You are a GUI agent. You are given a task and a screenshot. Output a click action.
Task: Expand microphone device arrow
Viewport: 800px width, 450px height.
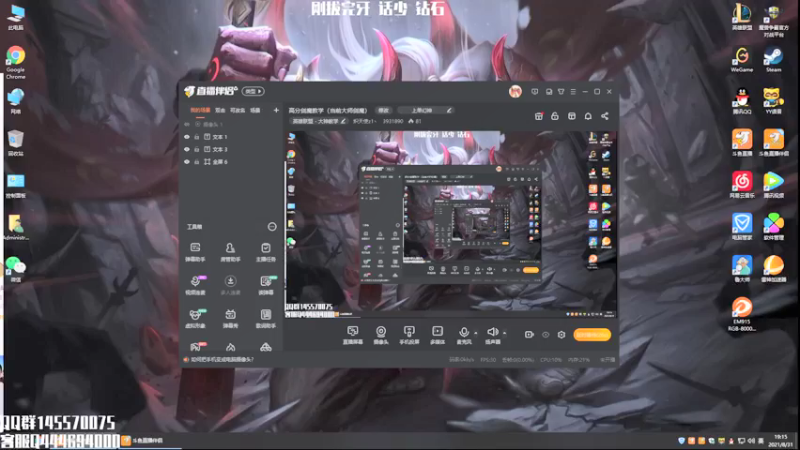tap(476, 333)
